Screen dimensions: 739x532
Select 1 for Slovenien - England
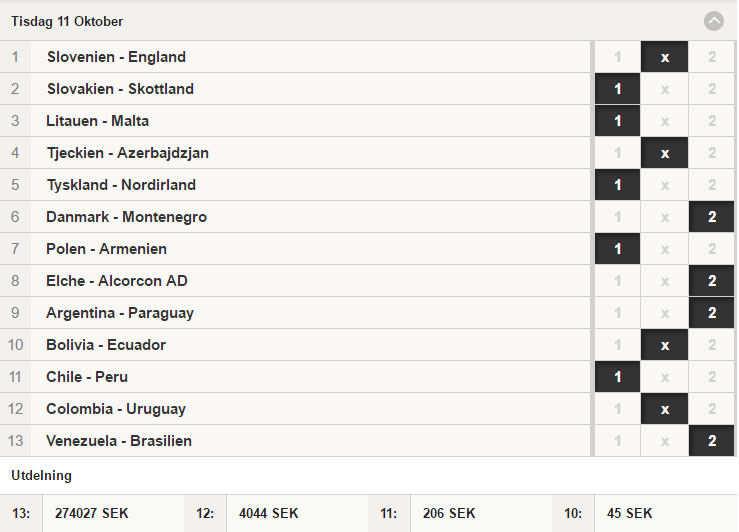tap(617, 57)
